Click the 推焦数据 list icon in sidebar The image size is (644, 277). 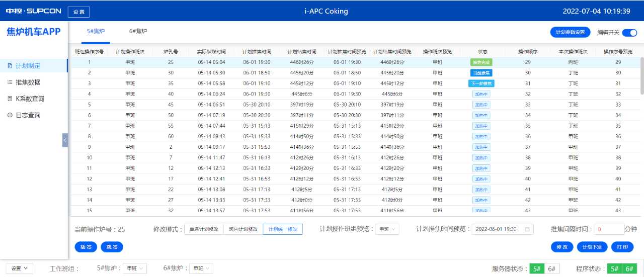click(x=10, y=82)
